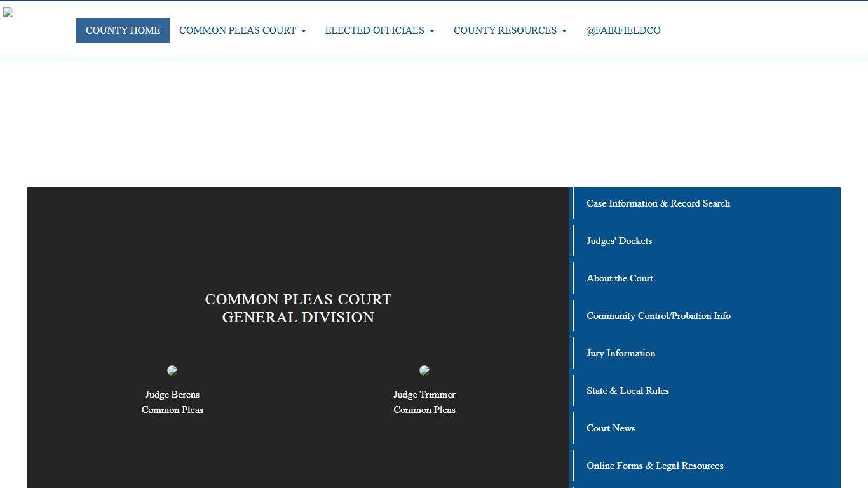Viewport: 868px width, 488px height.
Task: Expand the Elected Officials dropdown caret
Action: (x=433, y=30)
